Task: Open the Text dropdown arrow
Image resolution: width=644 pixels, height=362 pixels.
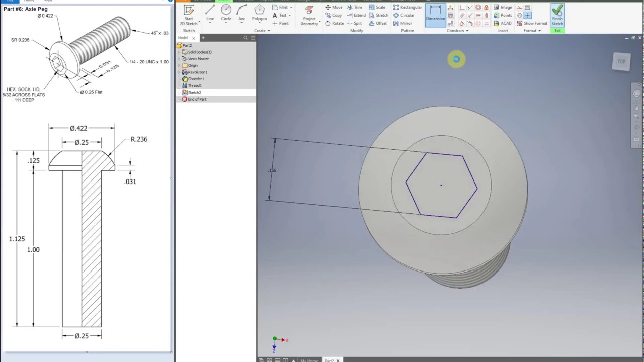Action: pyautogui.click(x=289, y=15)
